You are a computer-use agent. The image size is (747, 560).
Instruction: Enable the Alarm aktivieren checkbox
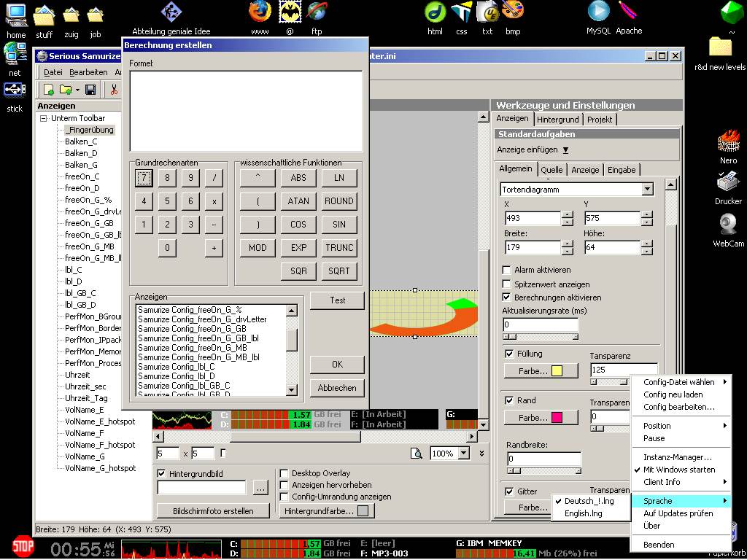(x=507, y=271)
